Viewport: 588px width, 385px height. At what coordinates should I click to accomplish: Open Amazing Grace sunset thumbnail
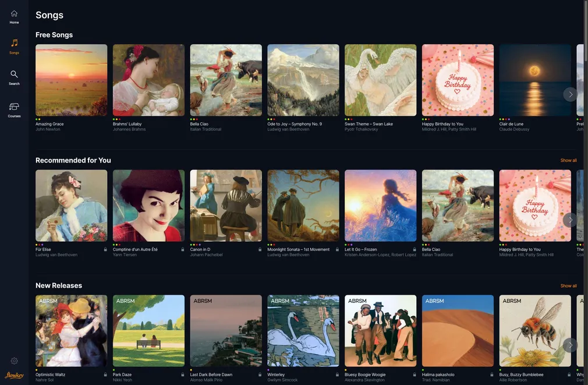pos(71,80)
